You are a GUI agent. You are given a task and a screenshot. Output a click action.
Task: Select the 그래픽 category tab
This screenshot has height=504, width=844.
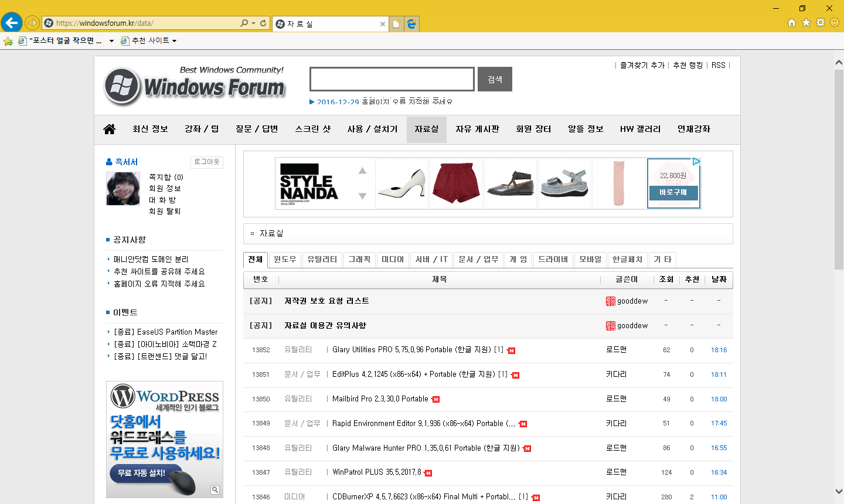click(x=360, y=260)
